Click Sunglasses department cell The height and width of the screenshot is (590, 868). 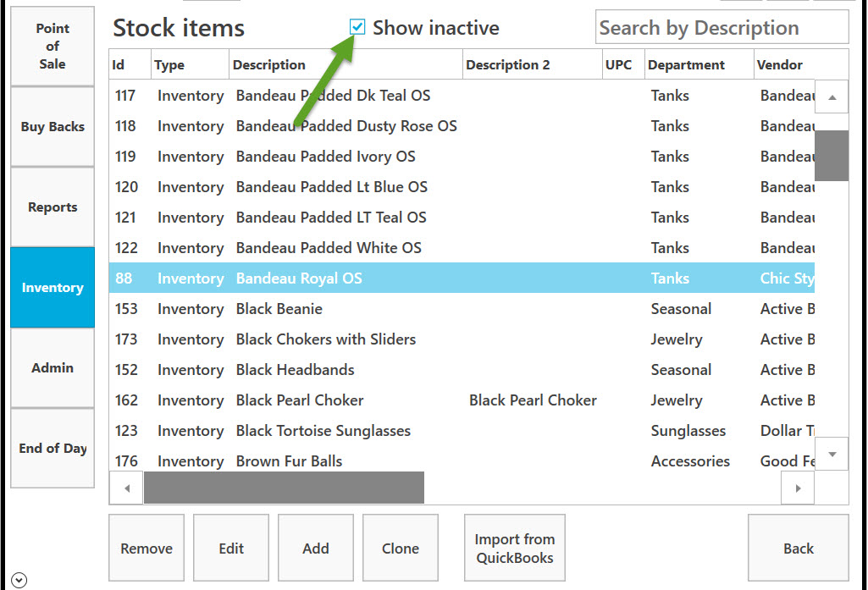(x=688, y=431)
